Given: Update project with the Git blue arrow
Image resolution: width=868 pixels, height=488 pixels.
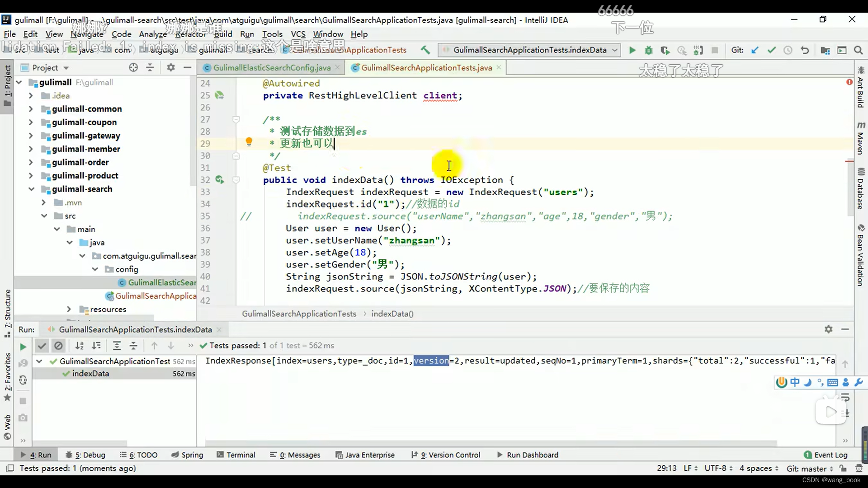Looking at the screenshot, I should click(755, 50).
